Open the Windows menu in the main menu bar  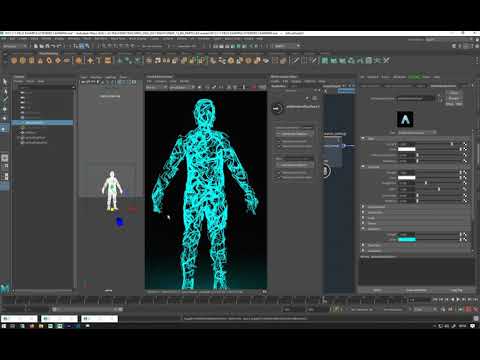click(74, 39)
